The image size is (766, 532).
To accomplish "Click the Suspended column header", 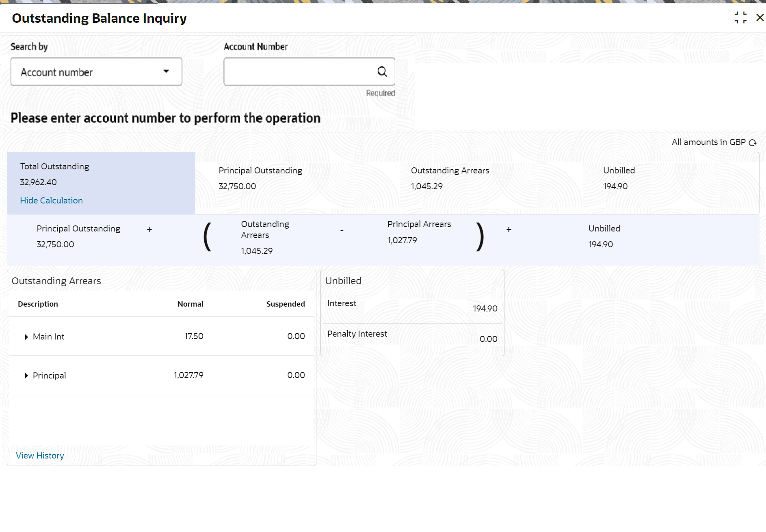I will click(285, 304).
